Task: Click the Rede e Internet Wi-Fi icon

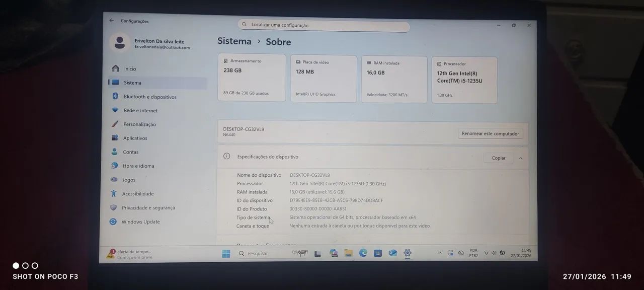Action: tap(115, 110)
